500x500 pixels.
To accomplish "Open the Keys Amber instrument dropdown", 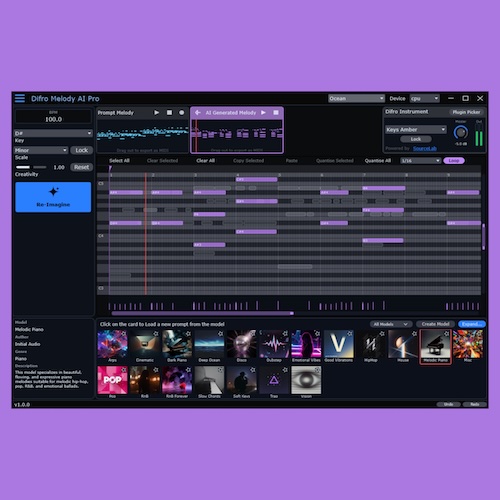I will [x=416, y=129].
